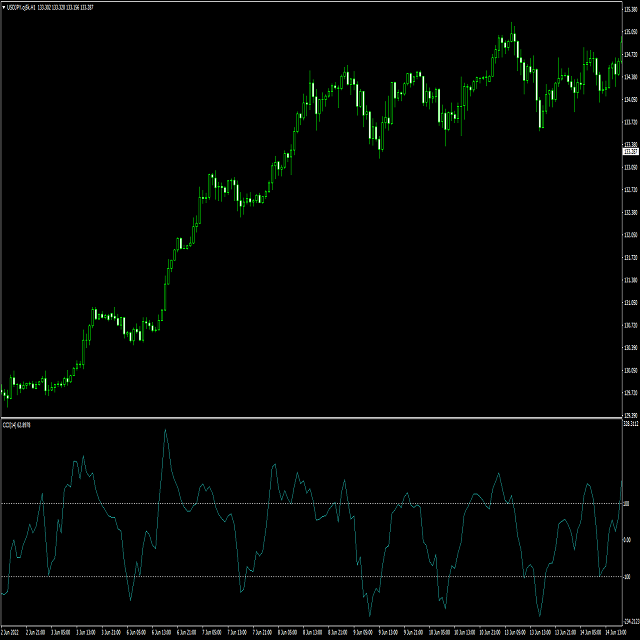The image size is (640, 640).
Task: Click the 14 Jun 13:00 time label
Action: point(616,632)
